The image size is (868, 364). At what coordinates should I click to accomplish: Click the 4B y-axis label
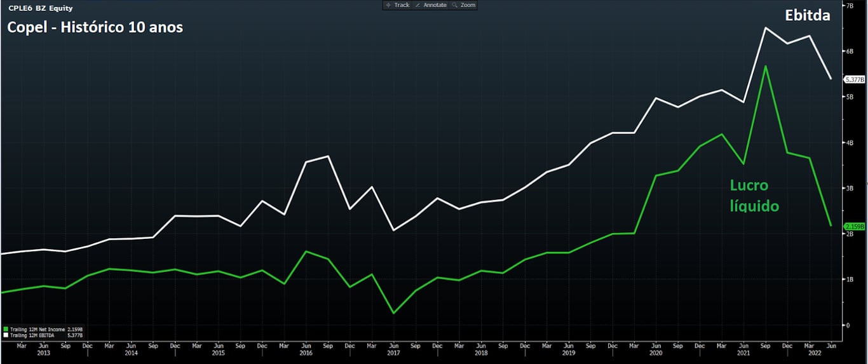(x=848, y=142)
